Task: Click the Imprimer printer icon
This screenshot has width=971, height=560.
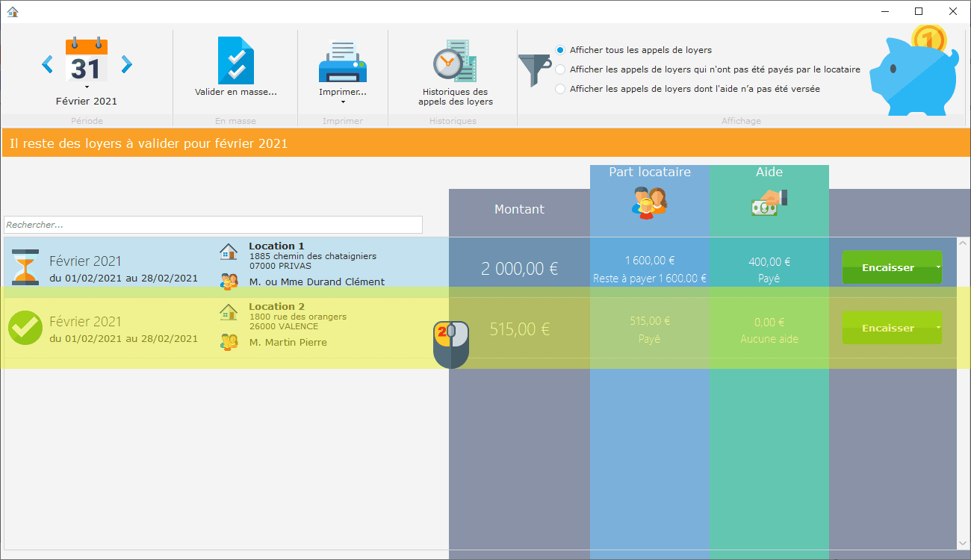Action: pyautogui.click(x=343, y=61)
